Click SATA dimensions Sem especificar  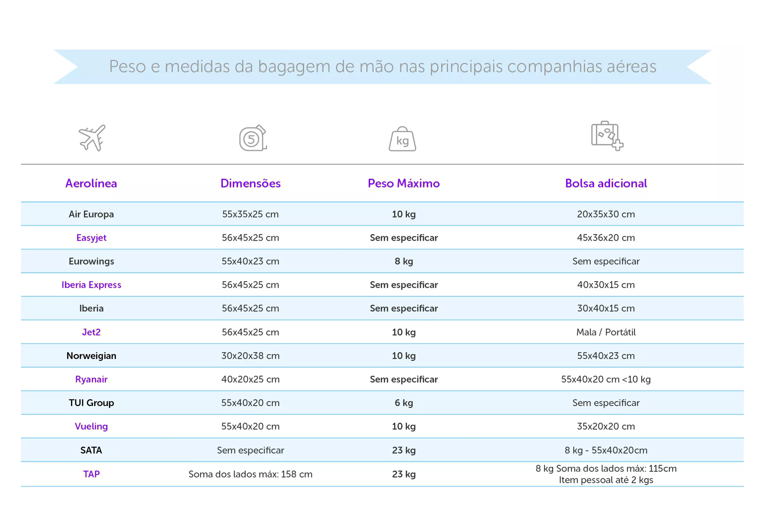(x=251, y=450)
